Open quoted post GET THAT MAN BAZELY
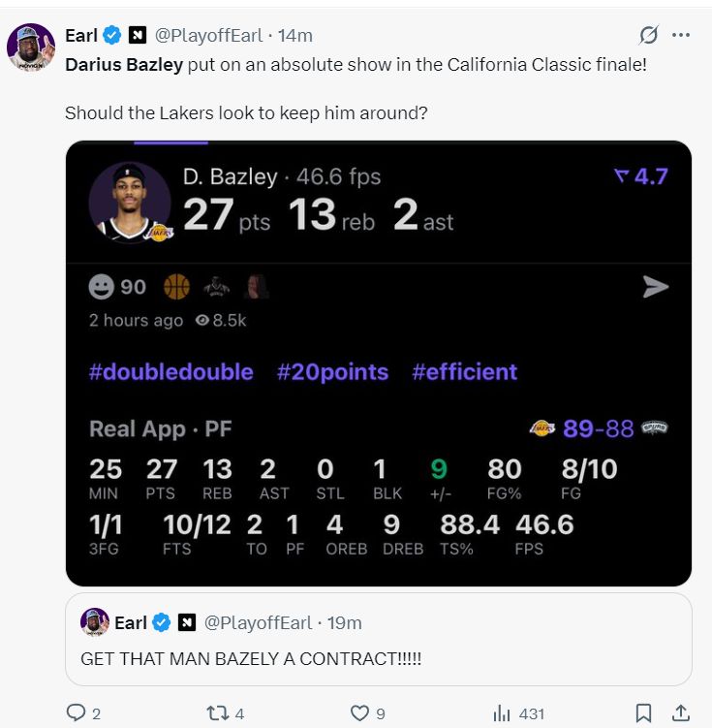The width and height of the screenshot is (712, 728). tap(379, 639)
